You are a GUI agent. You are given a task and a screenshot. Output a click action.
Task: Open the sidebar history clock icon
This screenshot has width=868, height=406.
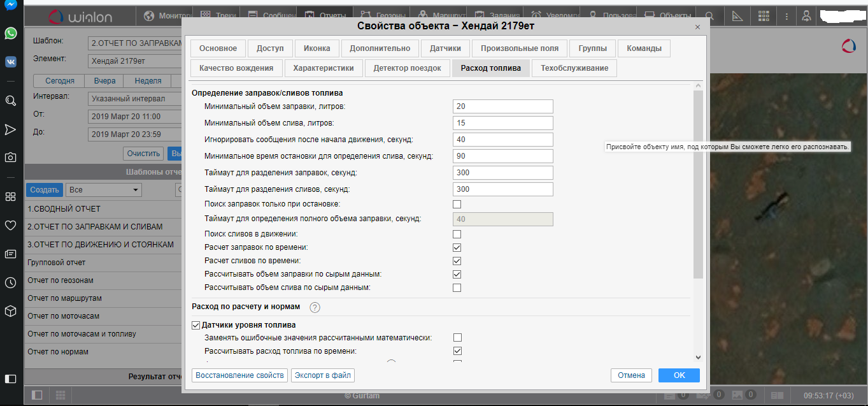click(10, 282)
